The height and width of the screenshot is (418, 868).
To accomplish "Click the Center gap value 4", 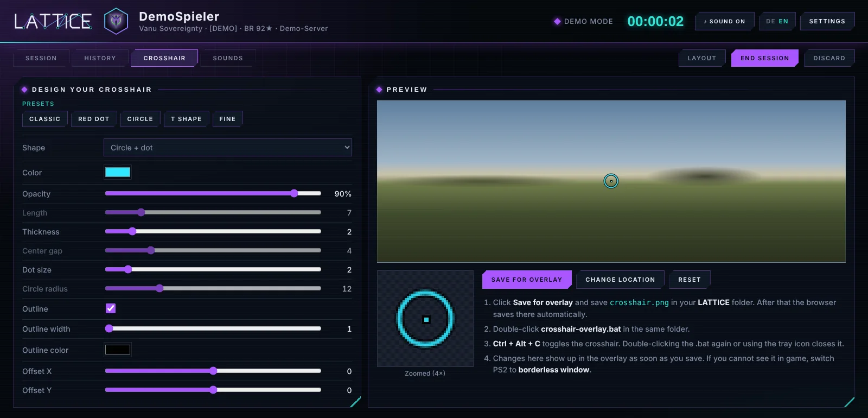I will [349, 251].
